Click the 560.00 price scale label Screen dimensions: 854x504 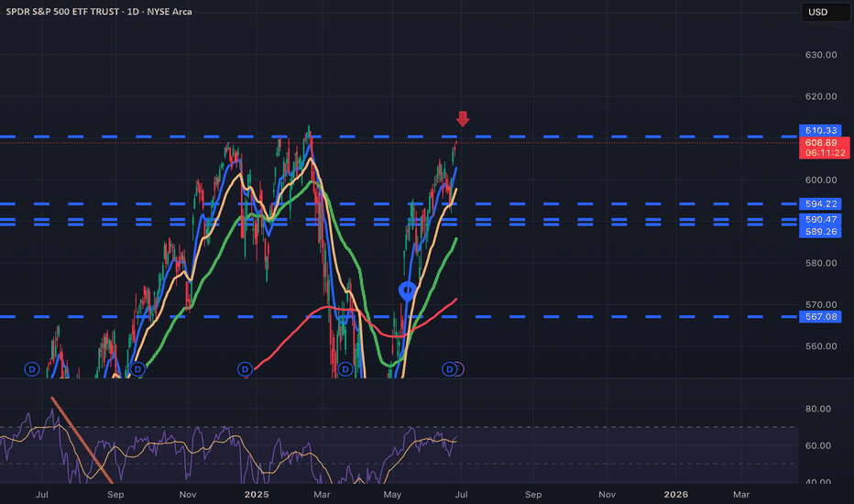point(821,346)
